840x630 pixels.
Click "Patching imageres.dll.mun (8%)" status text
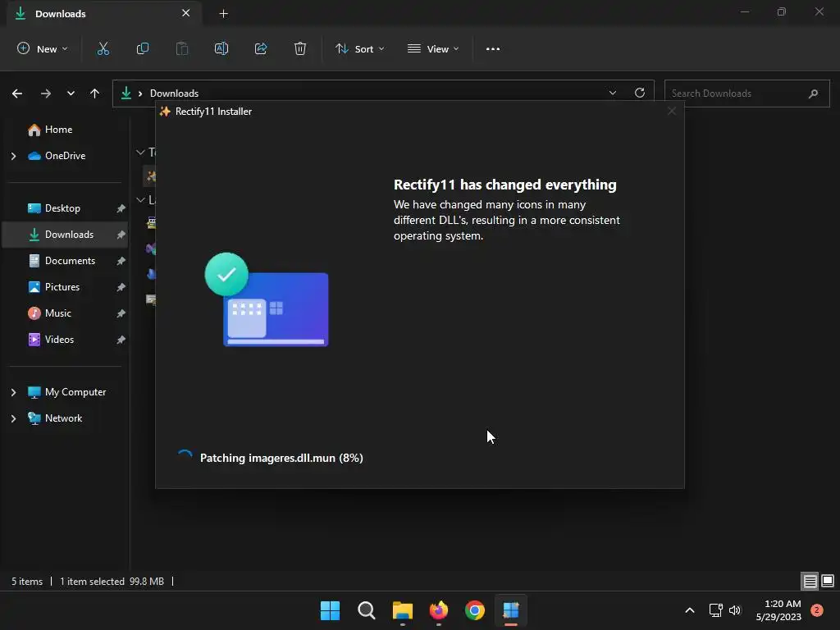281,458
